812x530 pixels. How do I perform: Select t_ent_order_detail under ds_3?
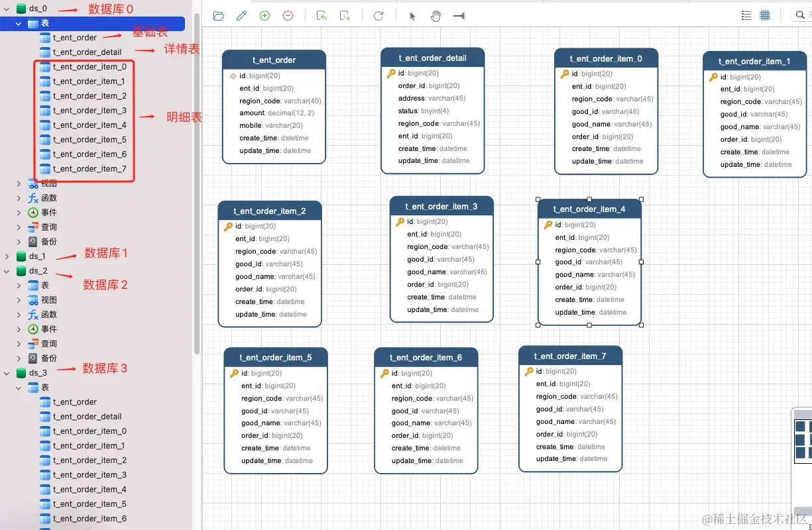click(87, 417)
